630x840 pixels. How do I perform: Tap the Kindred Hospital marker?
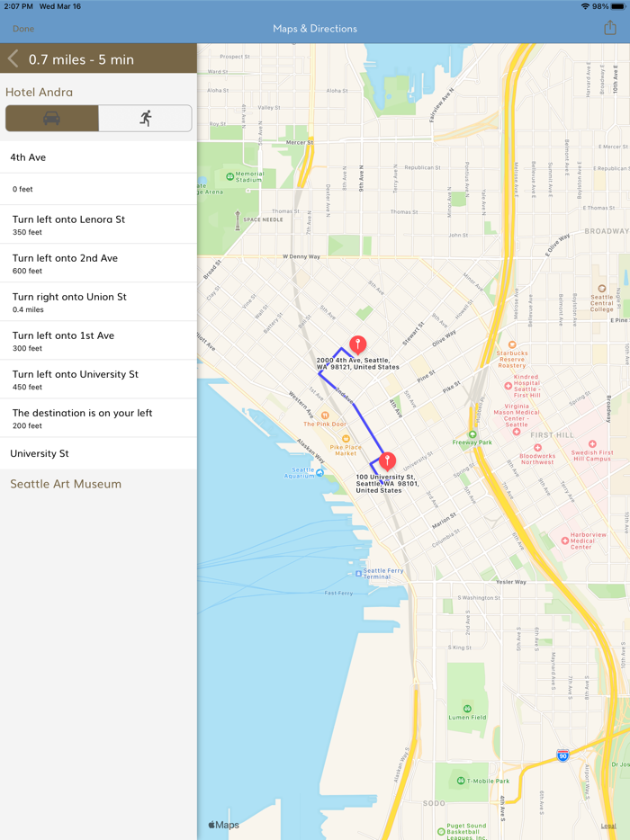508,386
